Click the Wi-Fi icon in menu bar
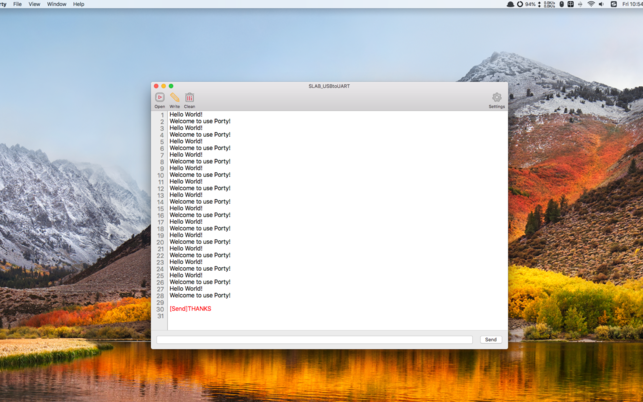 click(591, 4)
